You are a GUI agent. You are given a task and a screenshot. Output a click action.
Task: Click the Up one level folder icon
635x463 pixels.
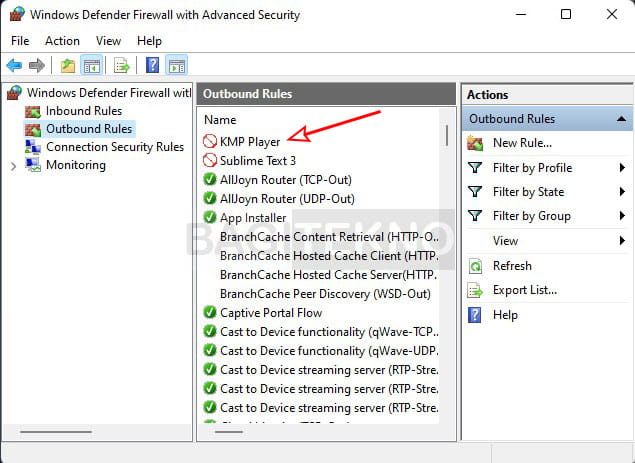click(x=68, y=65)
